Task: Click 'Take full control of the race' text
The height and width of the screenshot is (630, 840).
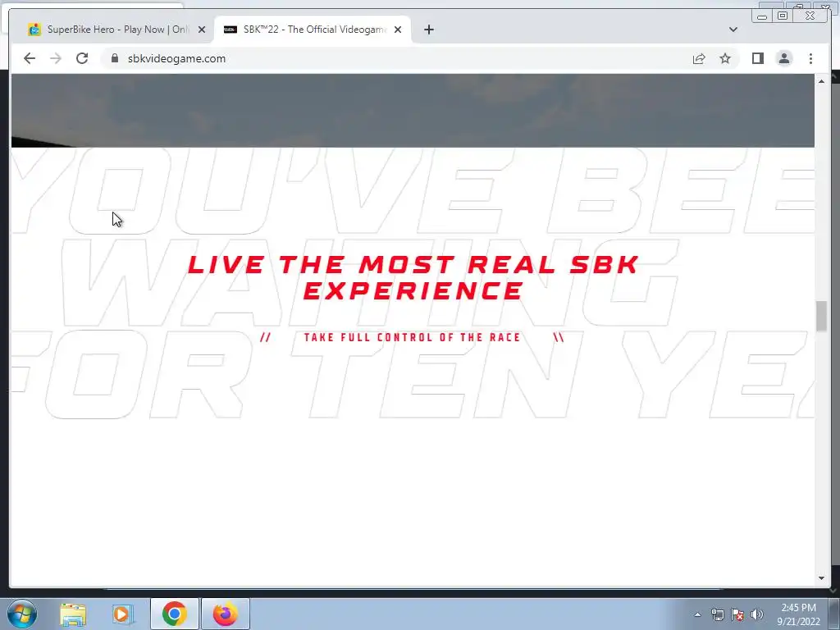Action: pyautogui.click(x=412, y=337)
